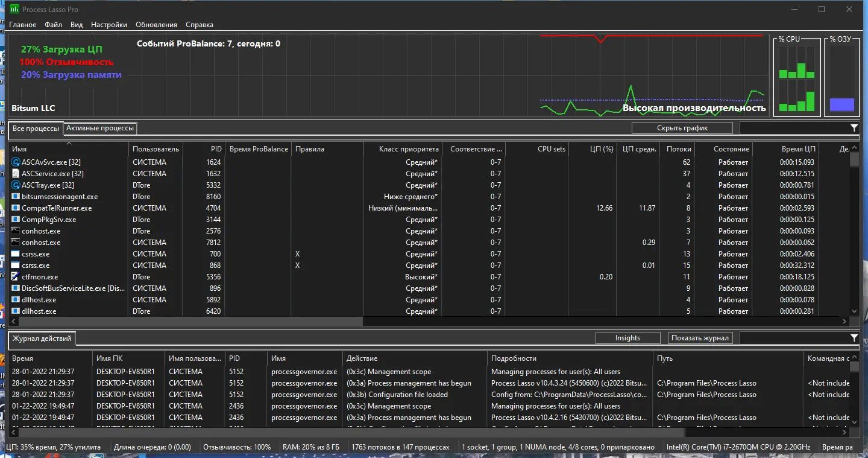868x458 pixels.
Task: Switch to the Активные процессы tab
Action: (x=100, y=128)
